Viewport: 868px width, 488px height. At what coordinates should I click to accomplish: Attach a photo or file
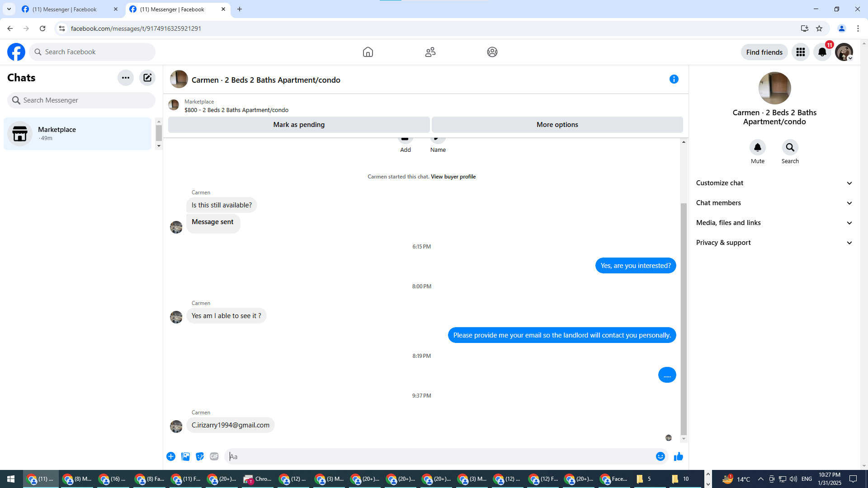[185, 456]
